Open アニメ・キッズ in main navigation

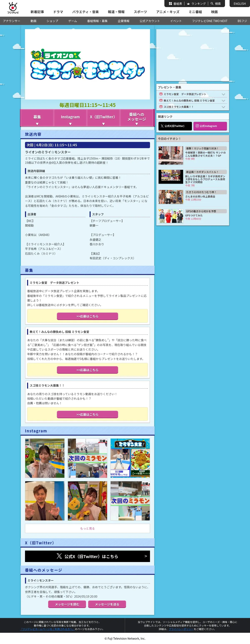[168, 12]
